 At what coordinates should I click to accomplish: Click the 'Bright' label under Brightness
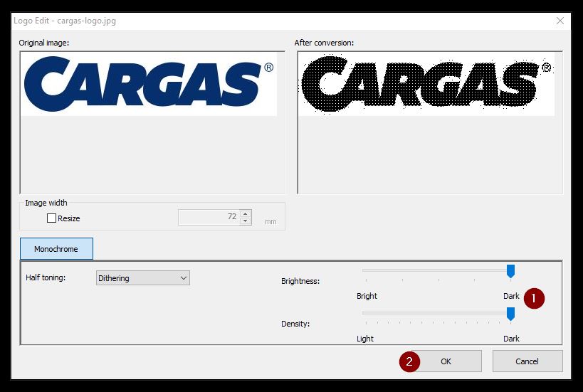pyautogui.click(x=367, y=296)
